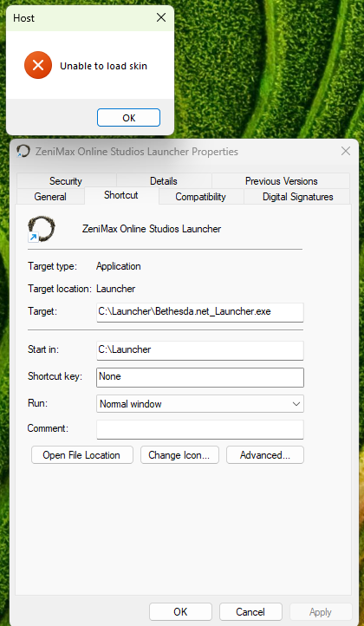Click the 'Host' dialog title text
364x626 pixels.
(x=24, y=18)
